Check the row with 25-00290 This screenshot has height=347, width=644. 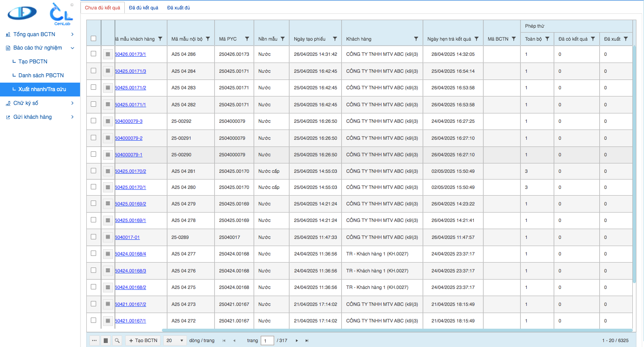pos(93,154)
